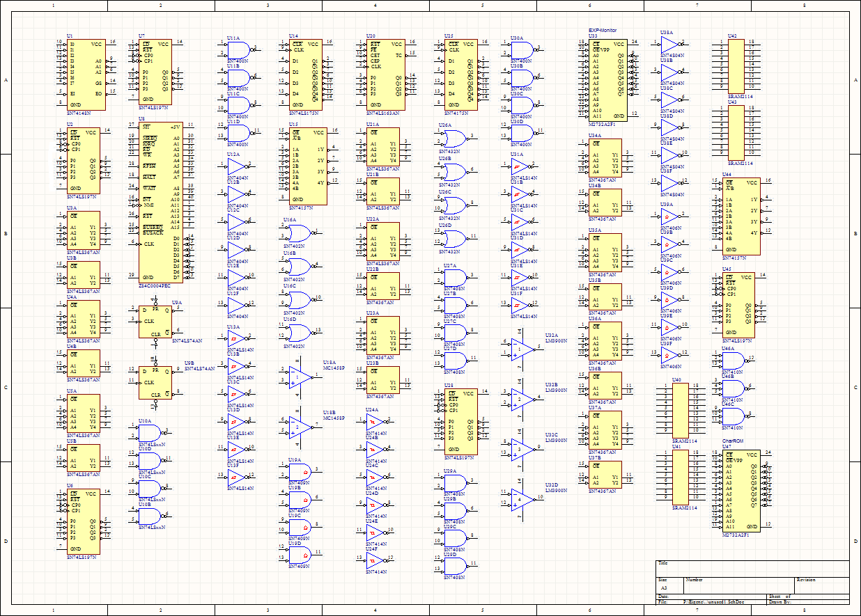The image size is (861, 616).
Task: Select the U41 SRAM2114 memory block
Action: click(x=680, y=477)
